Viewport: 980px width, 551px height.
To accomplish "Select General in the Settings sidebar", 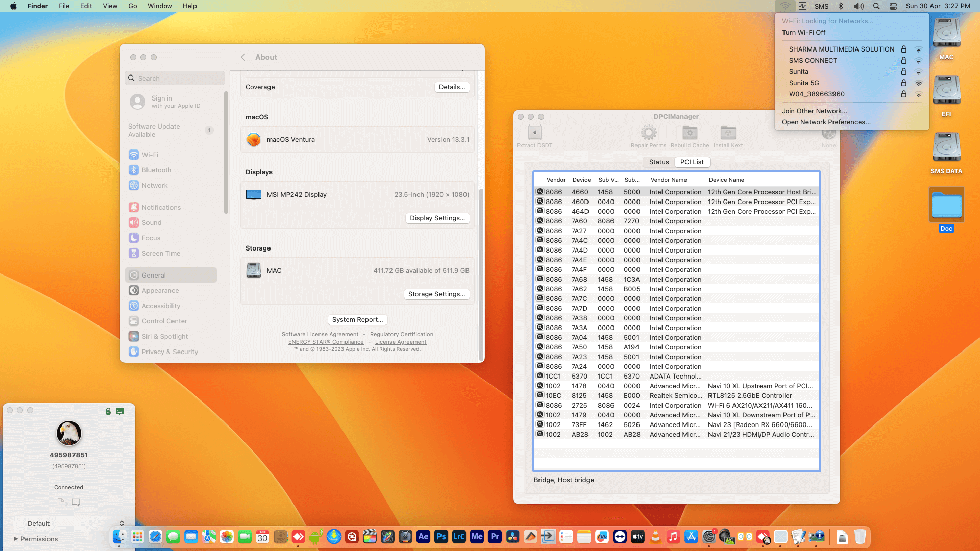I will coord(171,275).
